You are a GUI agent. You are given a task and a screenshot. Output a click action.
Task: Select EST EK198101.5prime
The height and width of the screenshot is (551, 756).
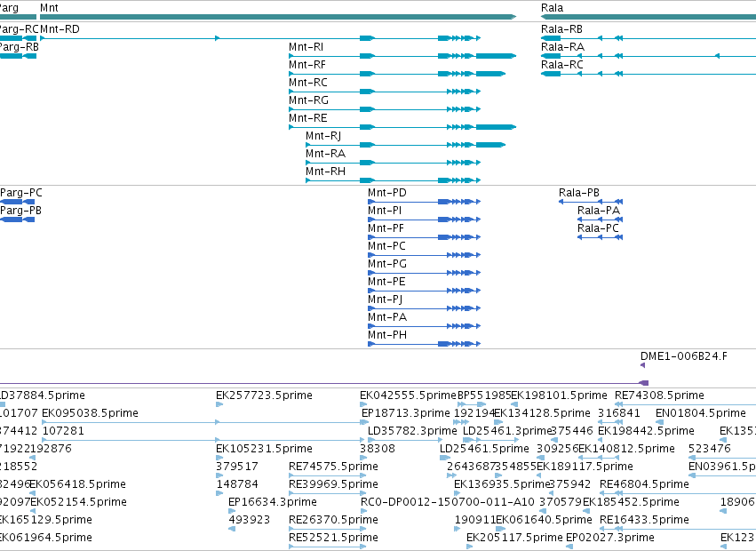pos(560,395)
